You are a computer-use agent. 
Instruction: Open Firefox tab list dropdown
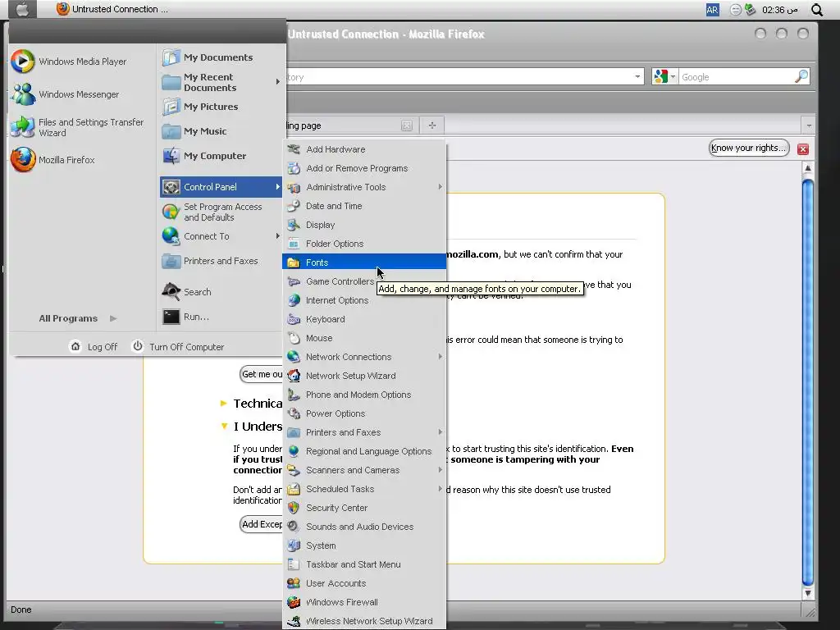click(x=809, y=126)
